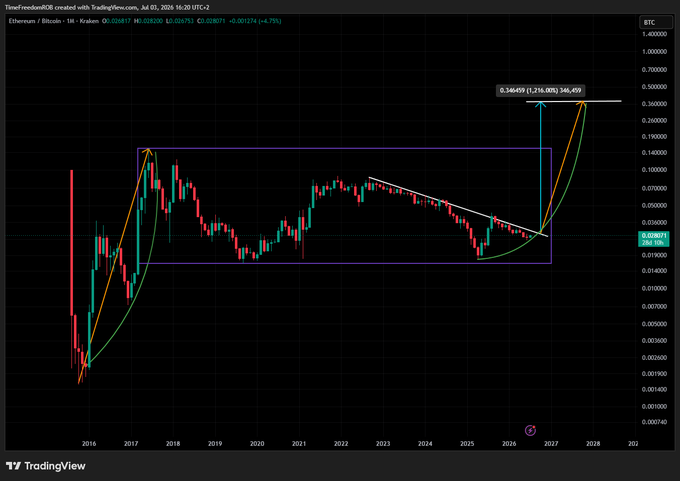680x481 pixels.
Task: Click the 0.000740 price scale label
Action: point(654,422)
